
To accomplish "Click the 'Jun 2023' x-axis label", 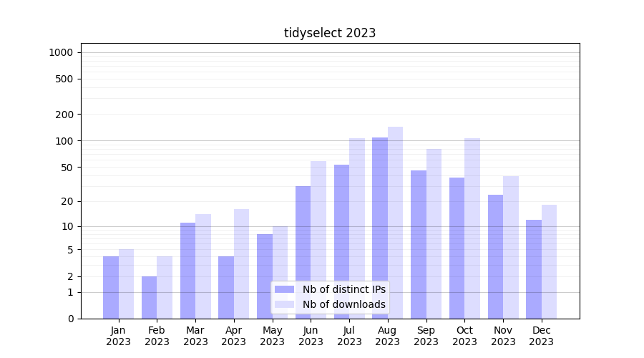I will (311, 336).
